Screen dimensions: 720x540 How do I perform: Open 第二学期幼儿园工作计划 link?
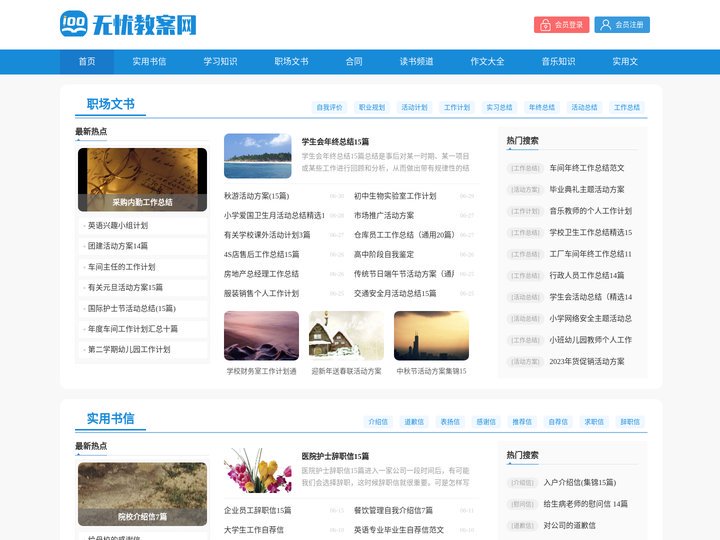(x=129, y=349)
